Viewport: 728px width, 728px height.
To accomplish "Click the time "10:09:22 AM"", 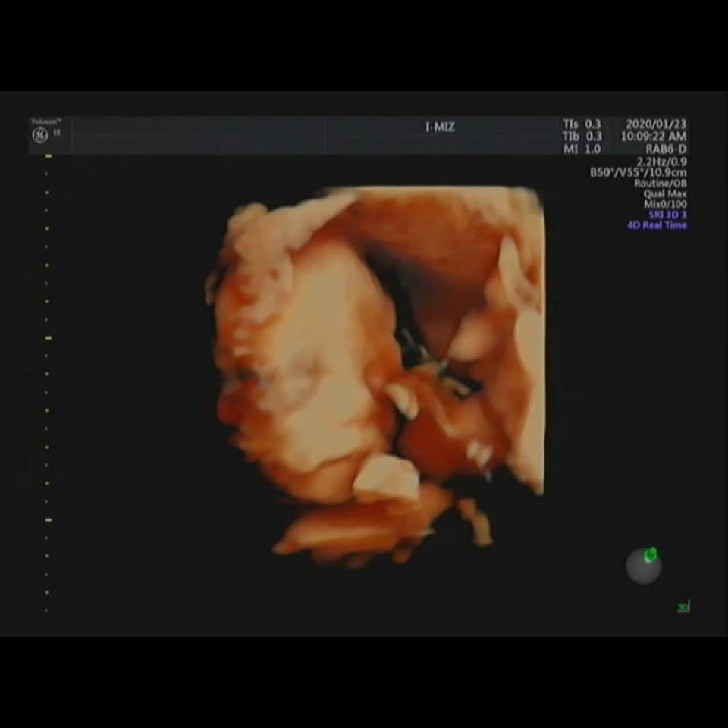I will [x=653, y=136].
